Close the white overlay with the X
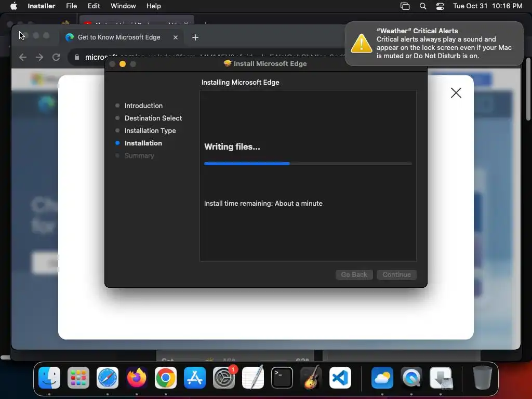 pos(456,92)
